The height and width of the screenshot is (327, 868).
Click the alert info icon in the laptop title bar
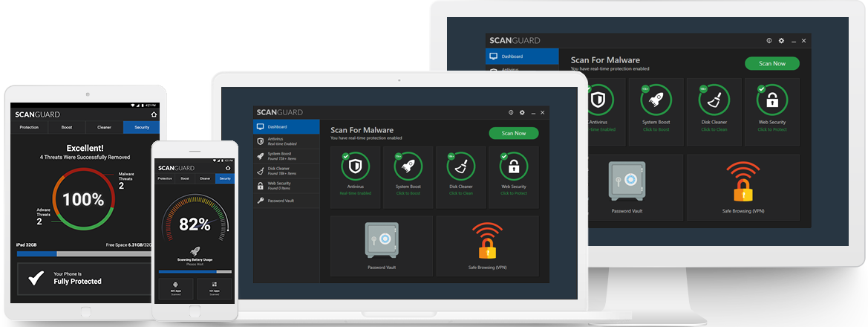pos(511,112)
